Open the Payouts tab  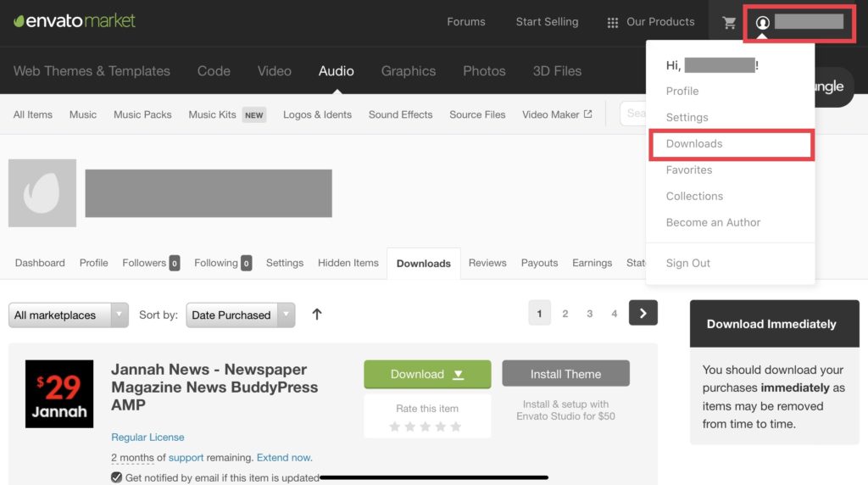(539, 263)
